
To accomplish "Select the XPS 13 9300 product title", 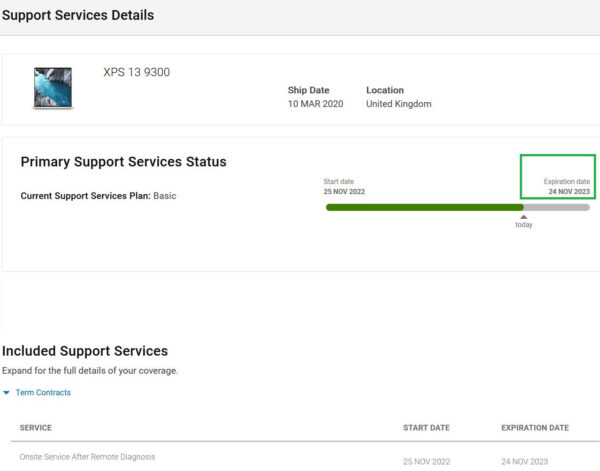I will pos(137,72).
